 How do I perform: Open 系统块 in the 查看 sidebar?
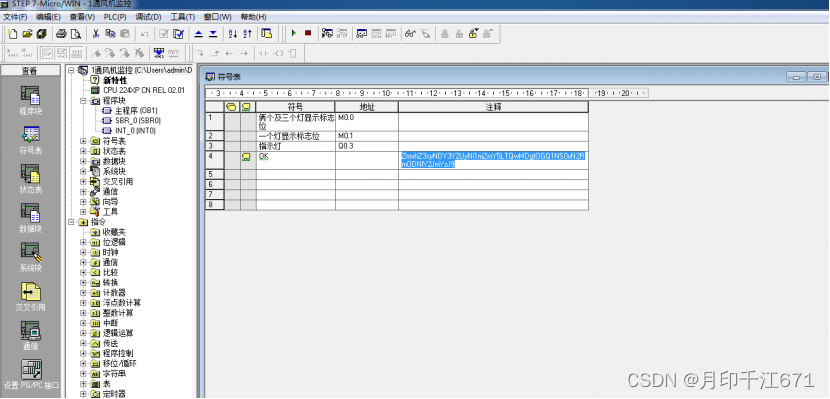[31, 258]
